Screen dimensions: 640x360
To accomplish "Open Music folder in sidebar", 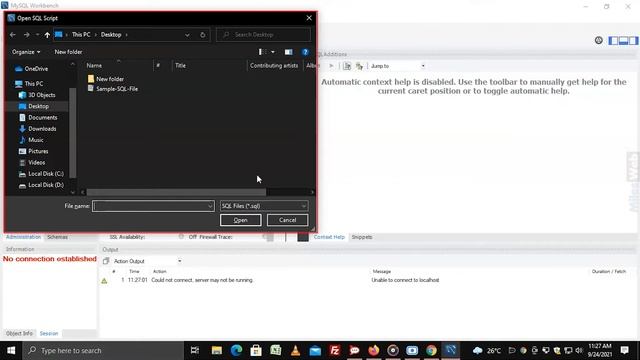I will 31,140.
